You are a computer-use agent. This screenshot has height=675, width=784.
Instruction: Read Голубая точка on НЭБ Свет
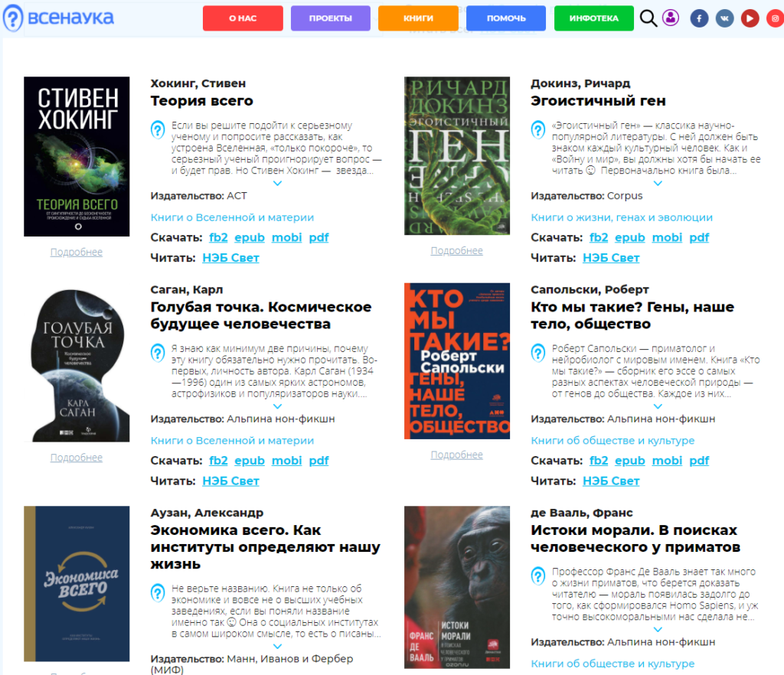click(230, 481)
